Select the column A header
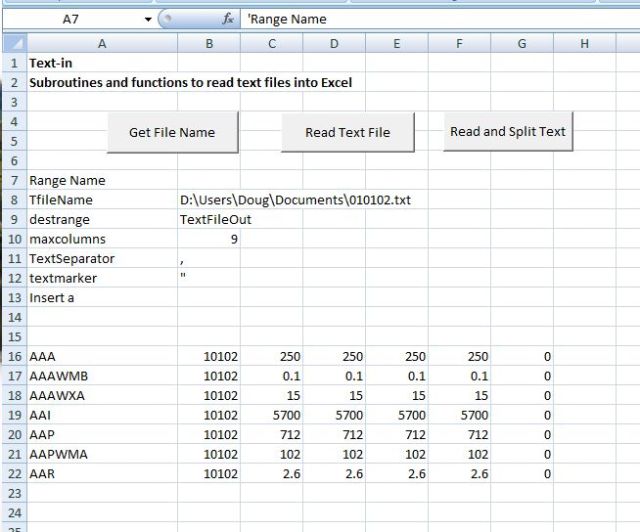Image resolution: width=640 pixels, height=532 pixels. coord(101,43)
